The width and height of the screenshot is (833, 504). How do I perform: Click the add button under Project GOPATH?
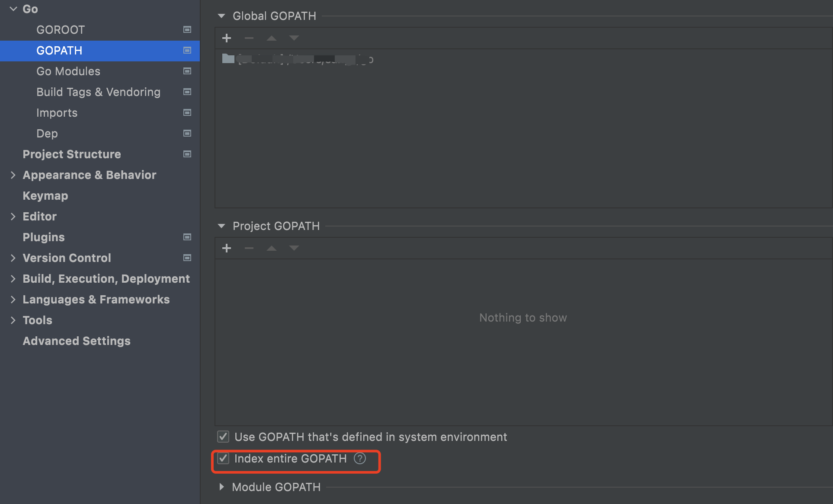227,248
